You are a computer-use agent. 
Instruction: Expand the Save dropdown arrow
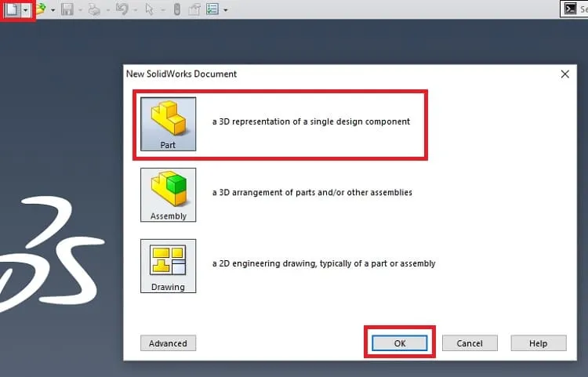click(x=80, y=10)
